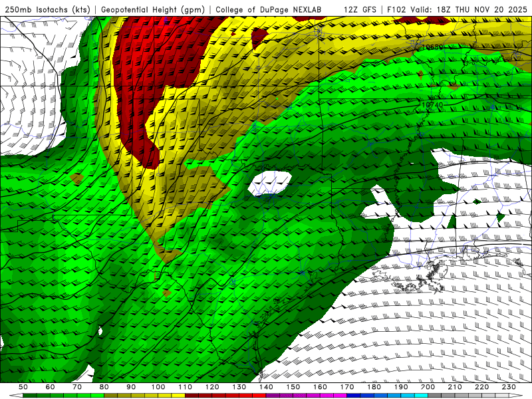Click the legend value '190'
Image resolution: width=532 pixels, height=399 pixels.
click(x=401, y=387)
